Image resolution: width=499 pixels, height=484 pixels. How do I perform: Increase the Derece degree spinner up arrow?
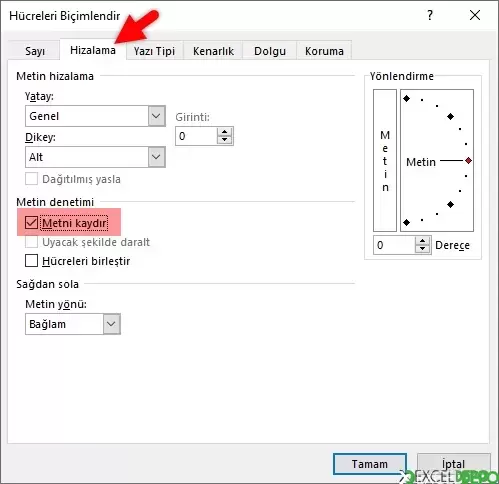[422, 241]
